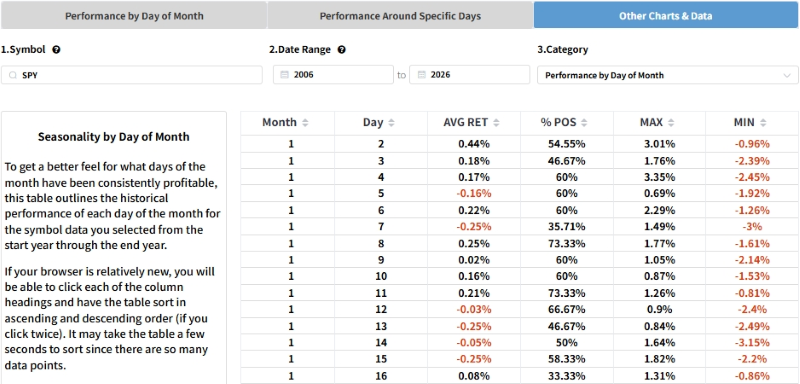Click the start year field showing 2006

[333, 75]
